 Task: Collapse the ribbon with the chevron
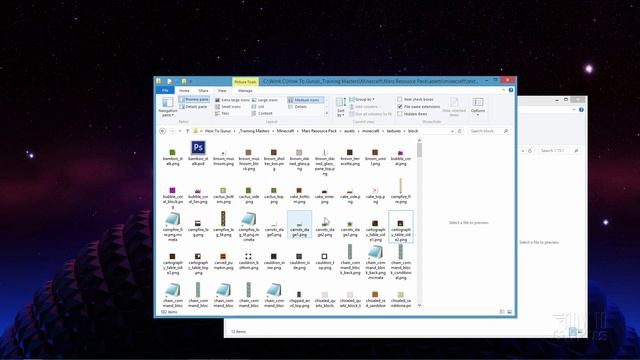pos(503,90)
